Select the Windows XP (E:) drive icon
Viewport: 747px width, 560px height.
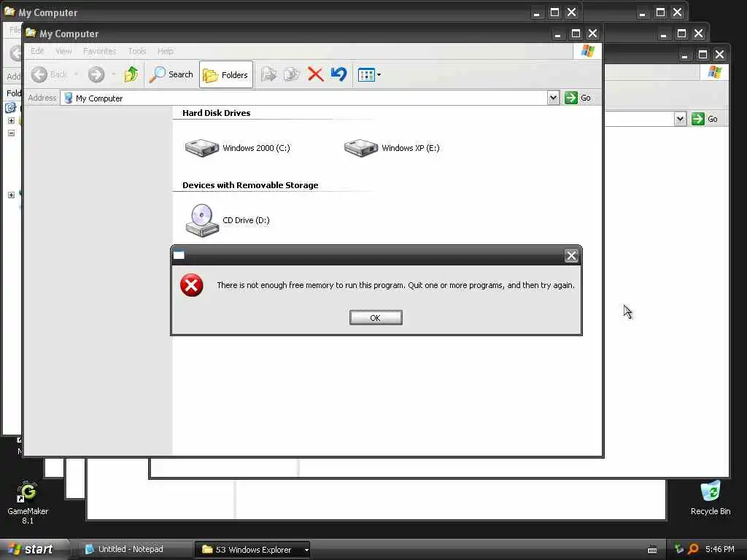361,147
